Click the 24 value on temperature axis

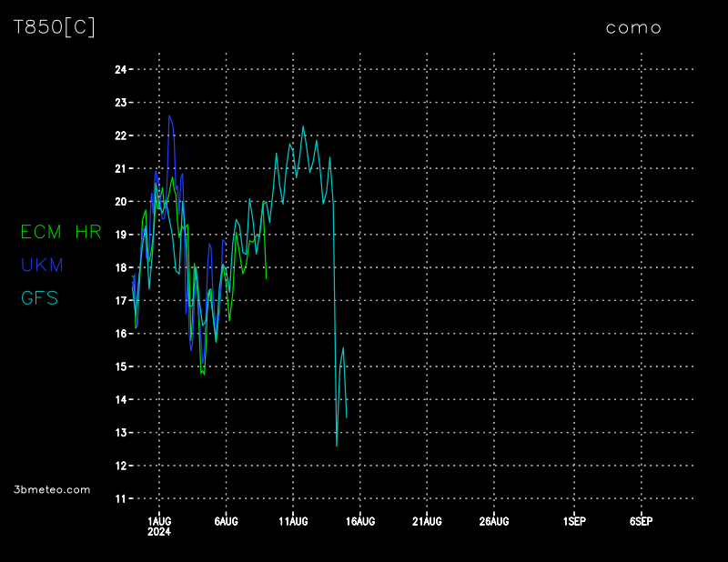tap(120, 69)
